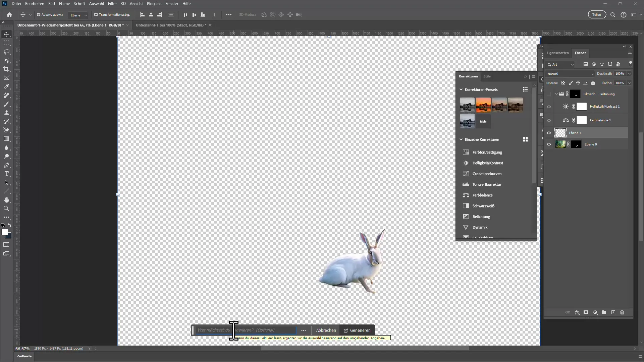Select the Gradient tool
The image size is (644, 362).
7,139
